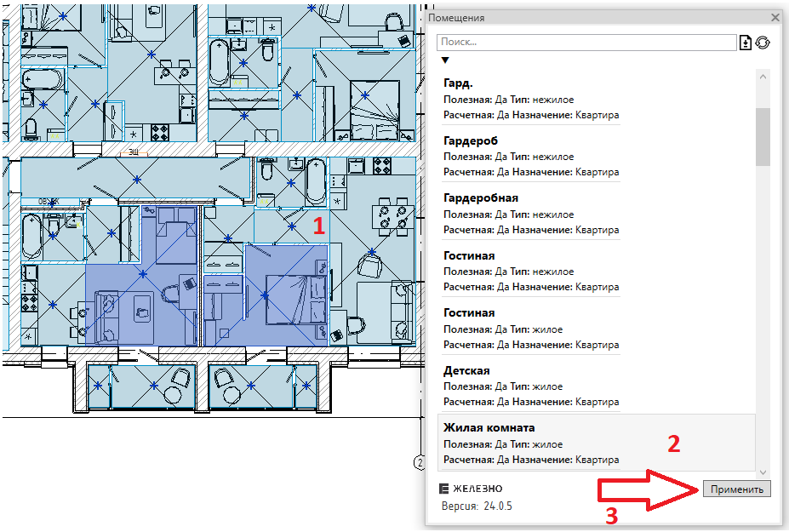Click the Помещения panel title
The height and width of the screenshot is (532, 789).
click(x=456, y=18)
